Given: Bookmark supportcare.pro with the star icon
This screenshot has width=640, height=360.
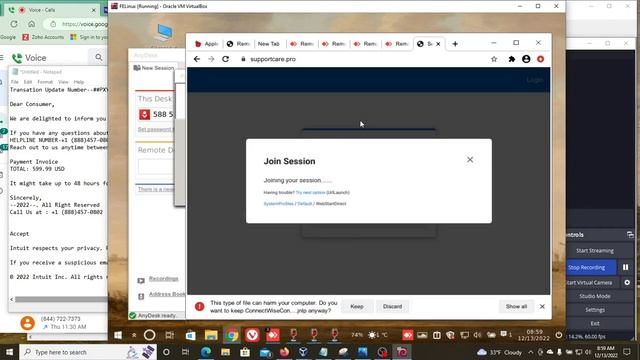Looking at the screenshot, I should tap(494, 59).
